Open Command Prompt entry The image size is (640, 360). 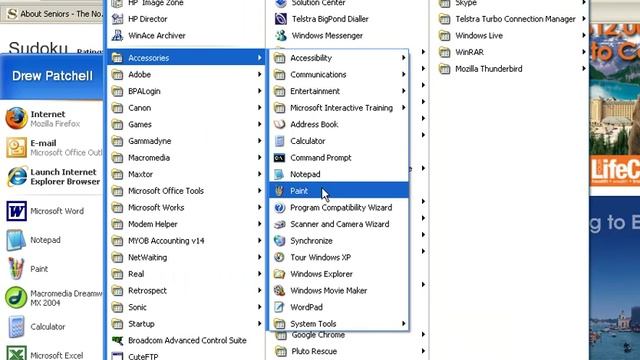(x=339, y=158)
